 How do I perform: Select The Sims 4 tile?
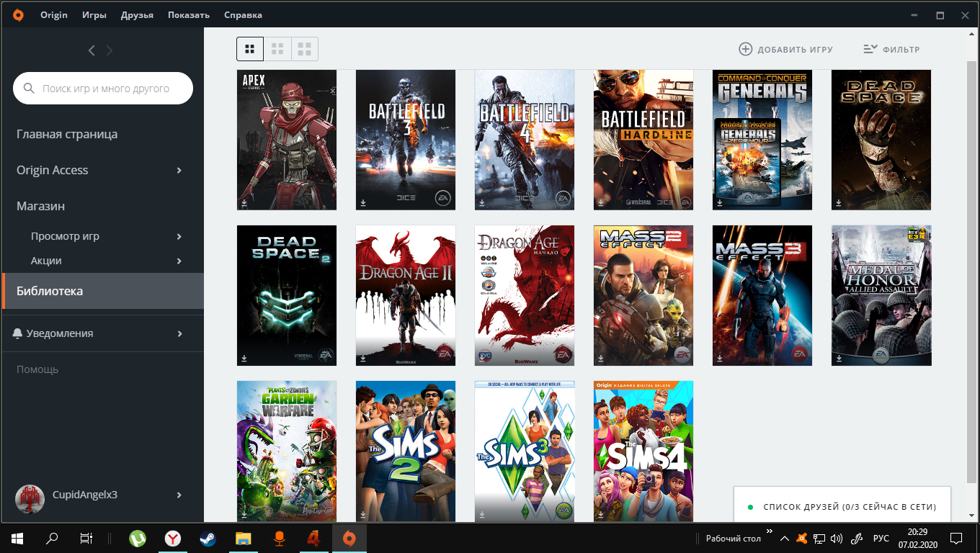coord(643,451)
